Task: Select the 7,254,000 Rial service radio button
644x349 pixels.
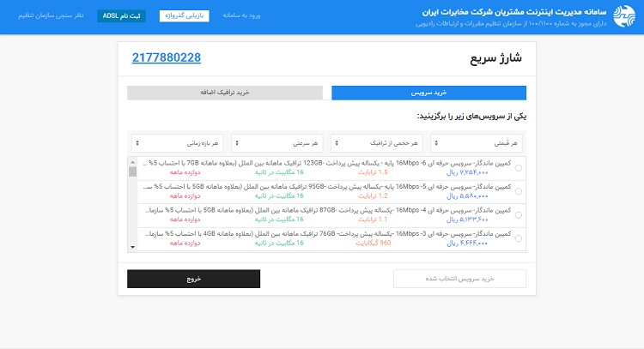Action: [519, 168]
